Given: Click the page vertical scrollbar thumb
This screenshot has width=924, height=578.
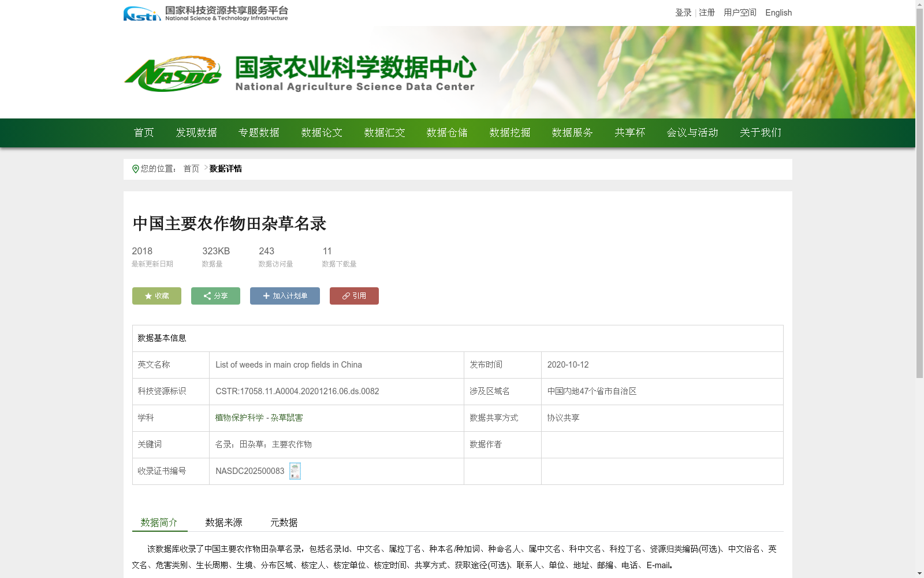Looking at the screenshot, I should (919, 194).
